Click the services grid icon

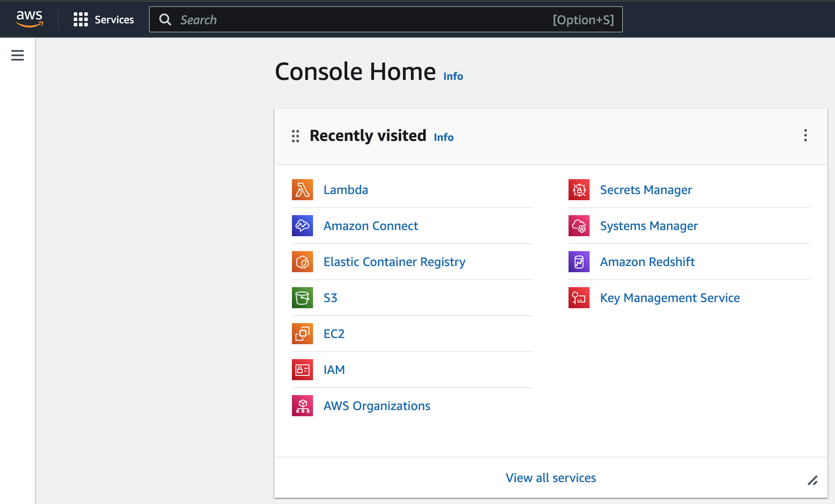point(80,19)
